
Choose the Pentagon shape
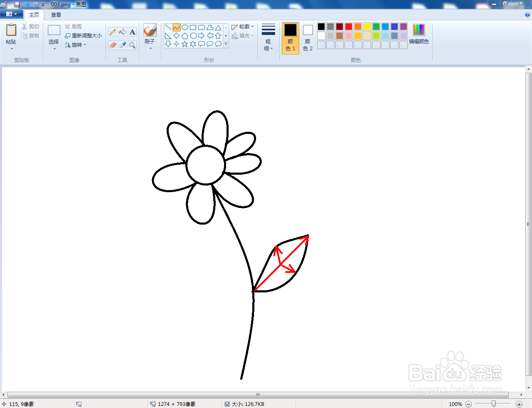pos(185,36)
